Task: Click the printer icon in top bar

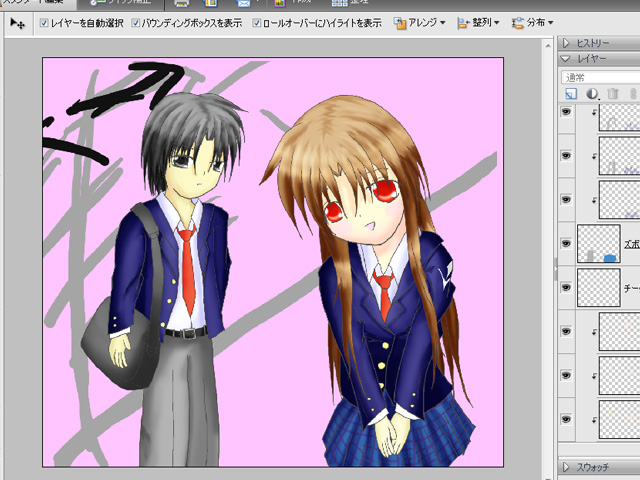Action: 181,3
